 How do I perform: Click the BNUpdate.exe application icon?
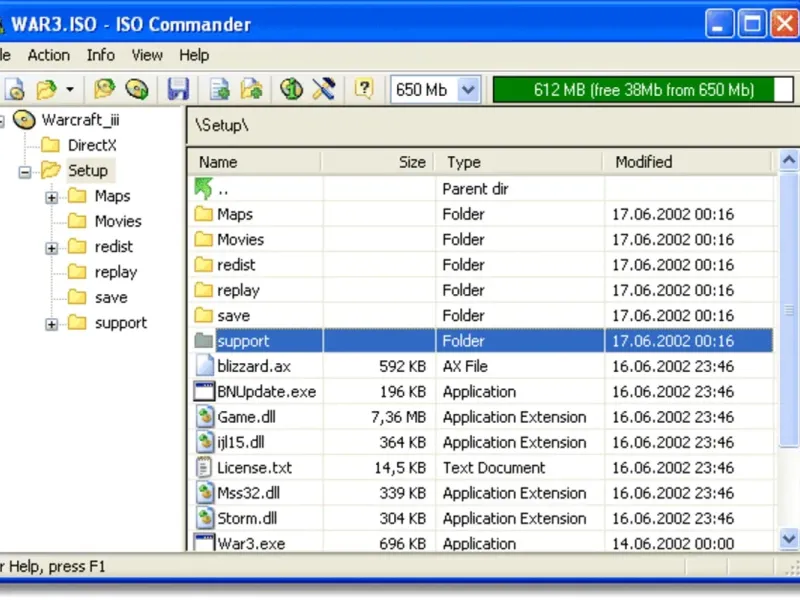tap(204, 391)
